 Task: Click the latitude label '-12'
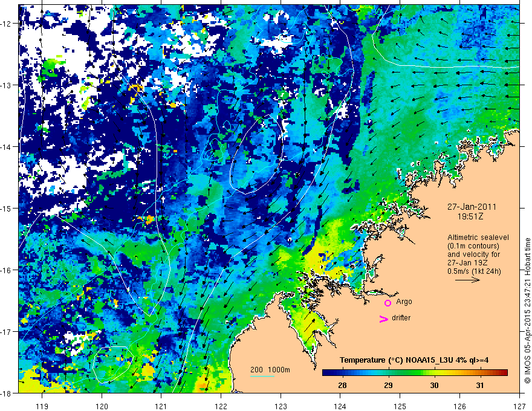click(6, 24)
